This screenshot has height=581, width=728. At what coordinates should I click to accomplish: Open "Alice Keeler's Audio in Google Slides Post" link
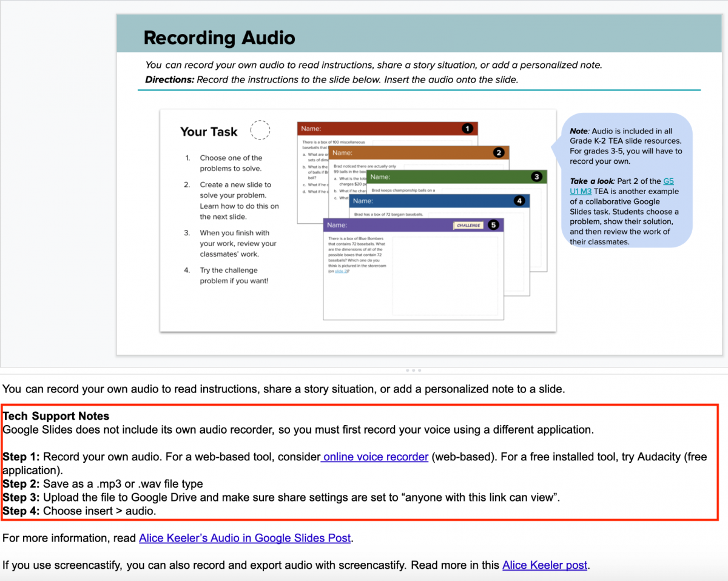point(245,538)
